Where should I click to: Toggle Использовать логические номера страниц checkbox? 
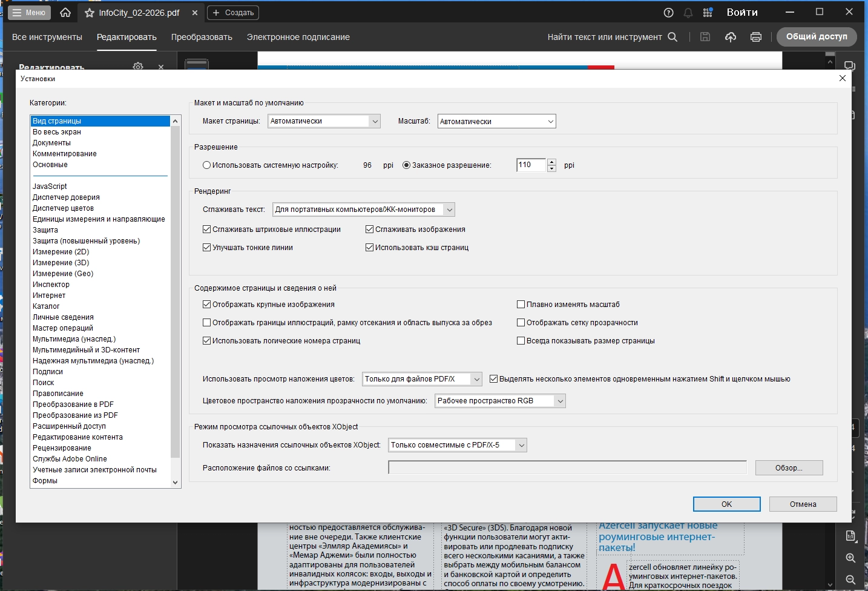point(207,341)
